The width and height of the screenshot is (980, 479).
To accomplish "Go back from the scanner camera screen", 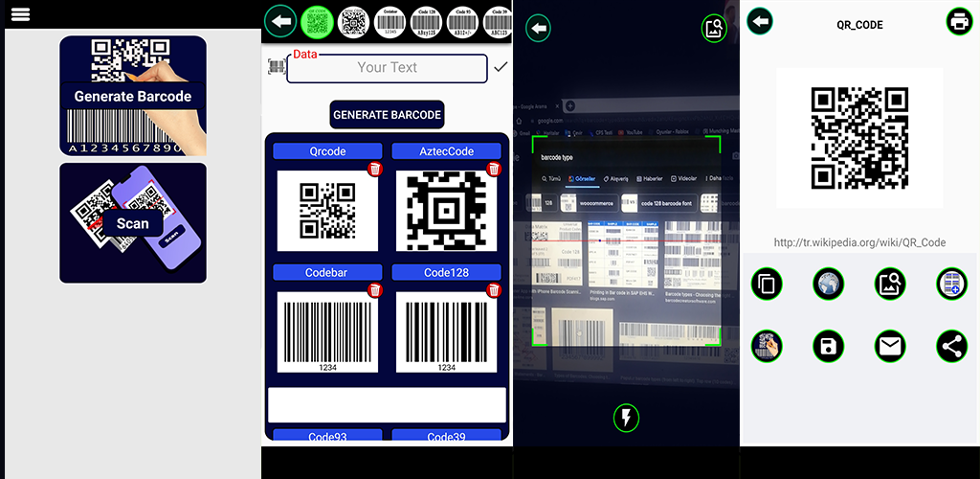I will click(x=538, y=28).
